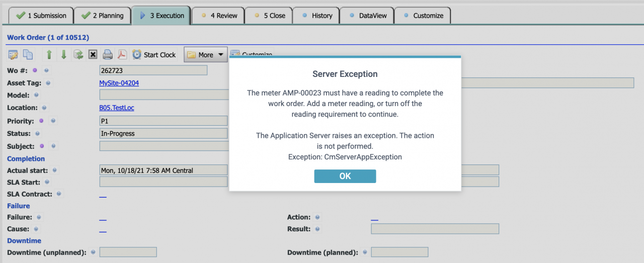Export using the PDF icon

(x=122, y=54)
